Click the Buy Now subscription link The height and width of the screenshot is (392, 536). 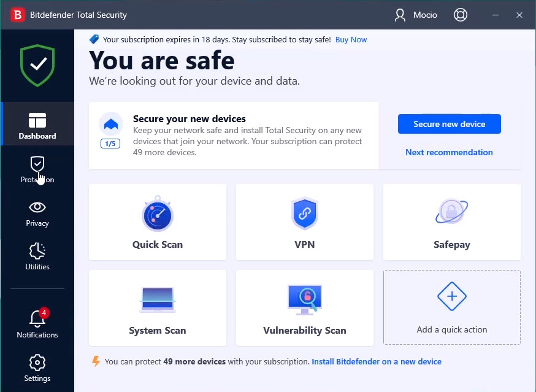(x=351, y=39)
